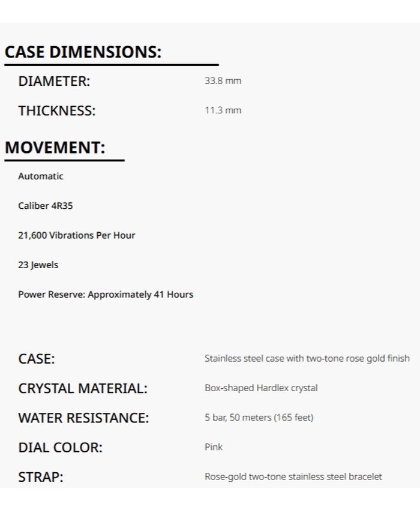Select the THICKNESS label
This screenshot has height=510, width=420.
point(56,110)
